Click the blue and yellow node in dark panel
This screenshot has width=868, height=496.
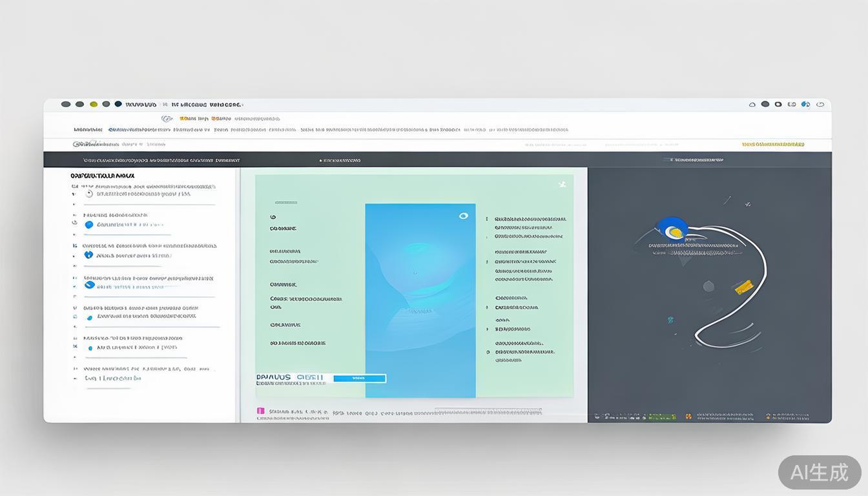(672, 229)
